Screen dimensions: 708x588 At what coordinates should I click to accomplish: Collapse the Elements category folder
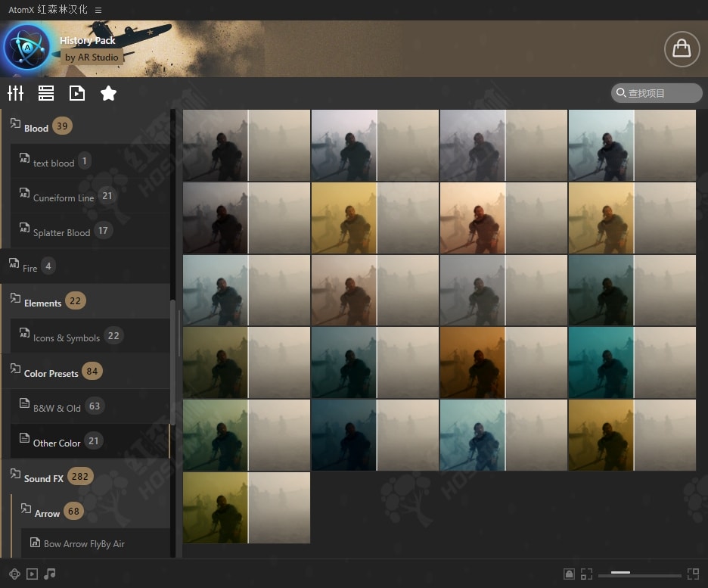[x=42, y=302]
